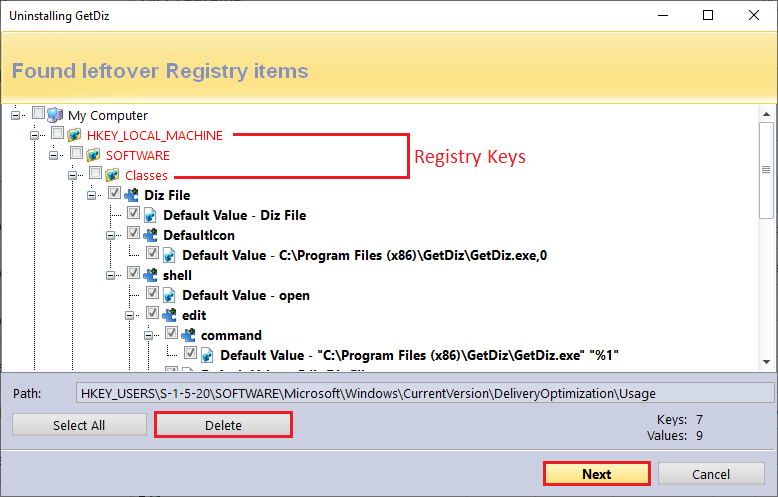Collapse the Classes node
This screenshot has width=778, height=497.
pos(72,175)
